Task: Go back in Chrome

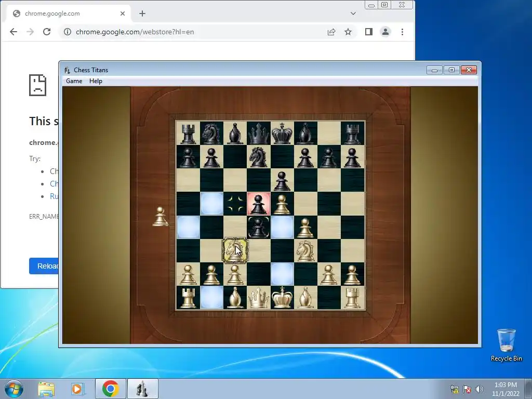Action: click(x=13, y=32)
